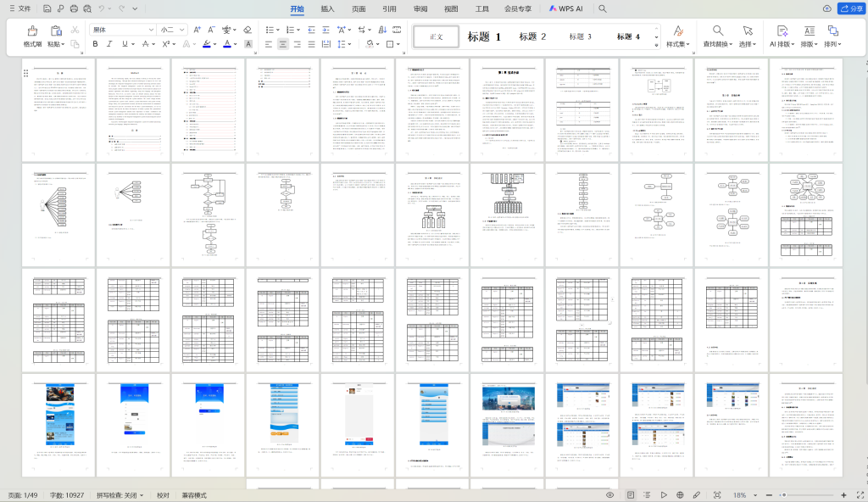Click the Styles set (样式集) icon
Screen dimensions: 868x502
tap(678, 31)
